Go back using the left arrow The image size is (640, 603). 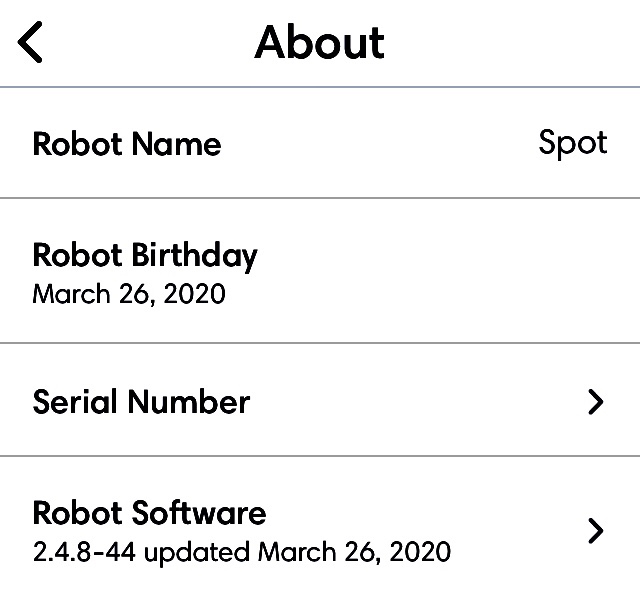click(x=31, y=43)
